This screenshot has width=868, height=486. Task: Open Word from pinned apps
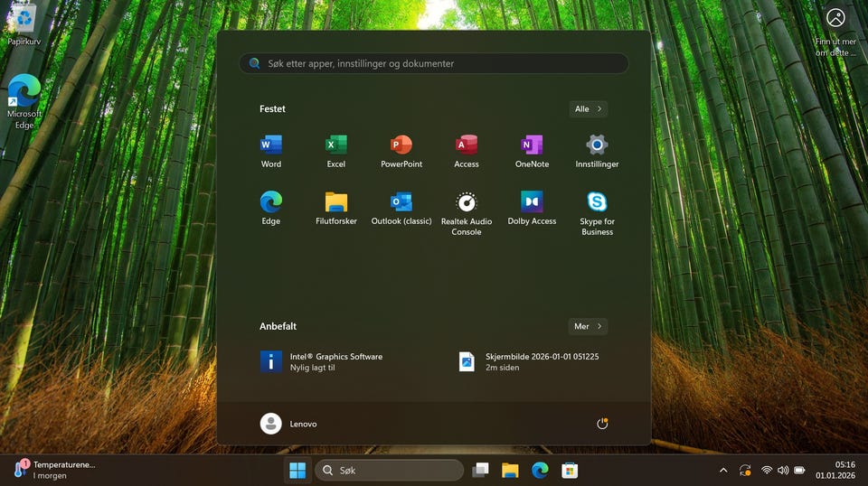pyautogui.click(x=270, y=151)
